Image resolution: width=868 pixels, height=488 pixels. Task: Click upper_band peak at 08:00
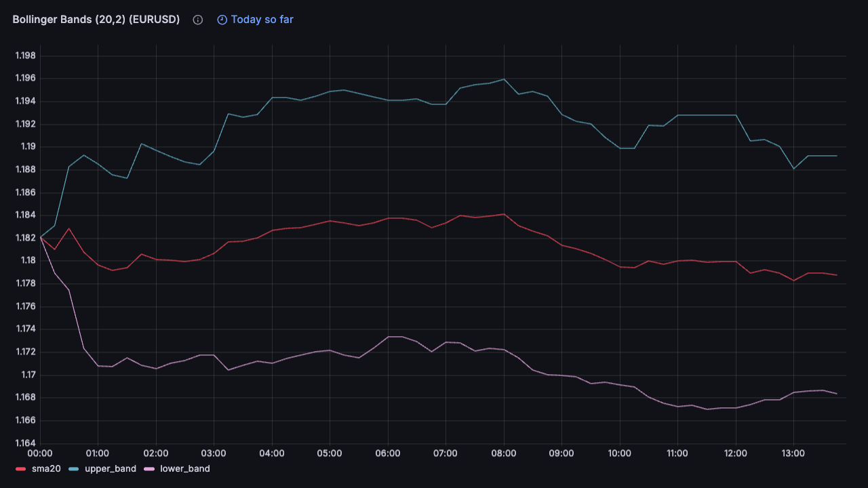tap(503, 79)
